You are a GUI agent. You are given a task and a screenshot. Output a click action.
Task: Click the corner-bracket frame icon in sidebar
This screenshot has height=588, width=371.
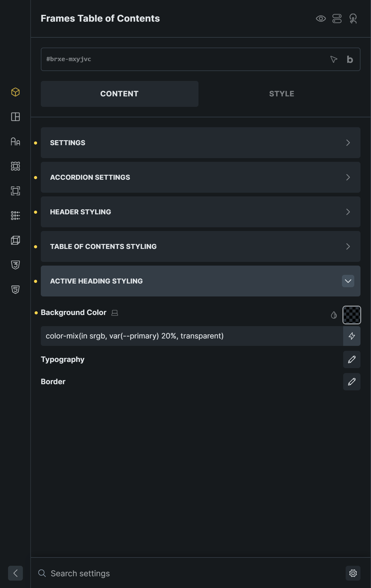coord(15,191)
